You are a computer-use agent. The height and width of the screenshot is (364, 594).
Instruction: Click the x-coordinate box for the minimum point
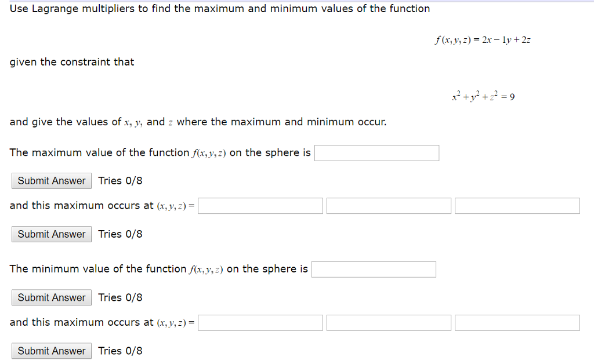click(x=260, y=322)
